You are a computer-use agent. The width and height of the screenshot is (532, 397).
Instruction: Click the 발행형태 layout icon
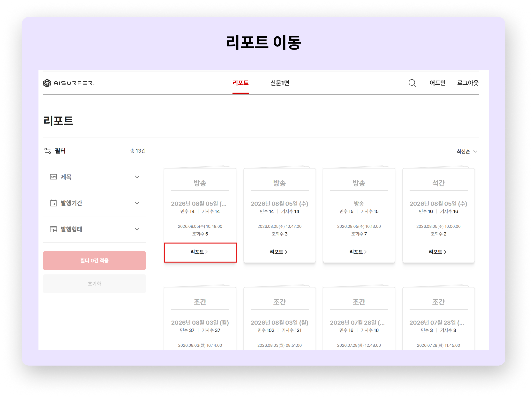(x=53, y=229)
